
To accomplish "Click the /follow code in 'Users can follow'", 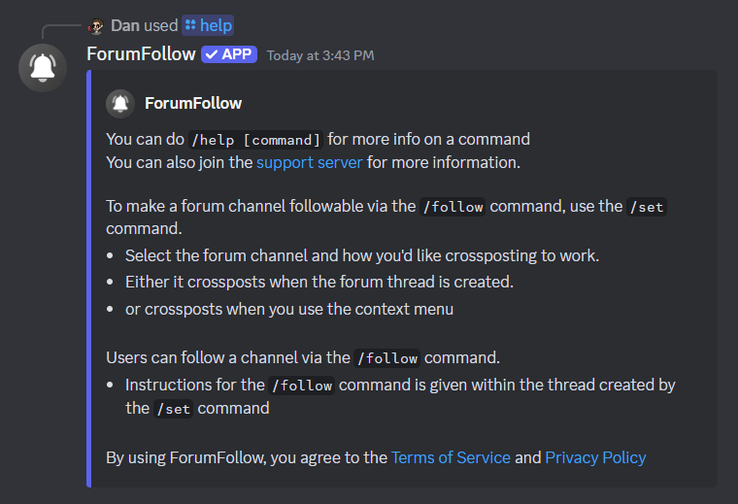I will click(387, 358).
